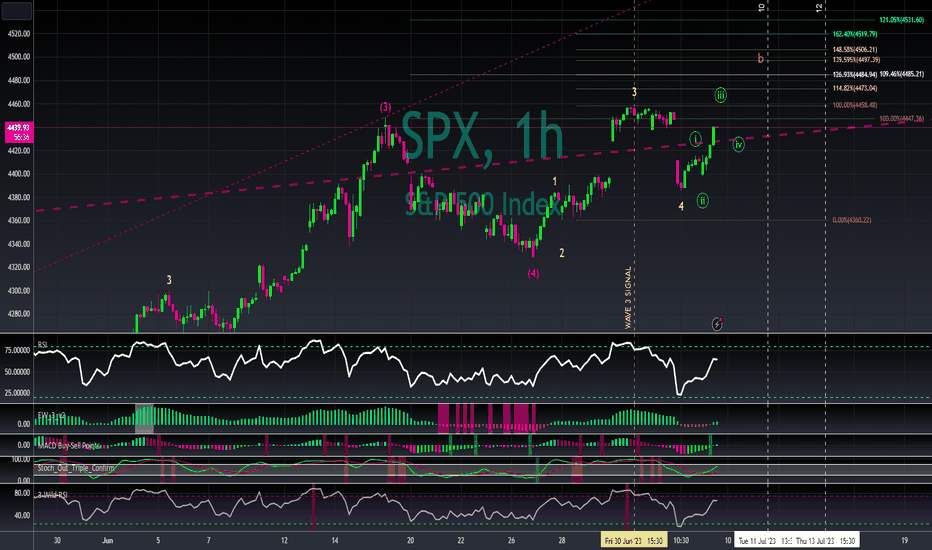
Task: Click the RSI indicator title
Action: [43, 345]
